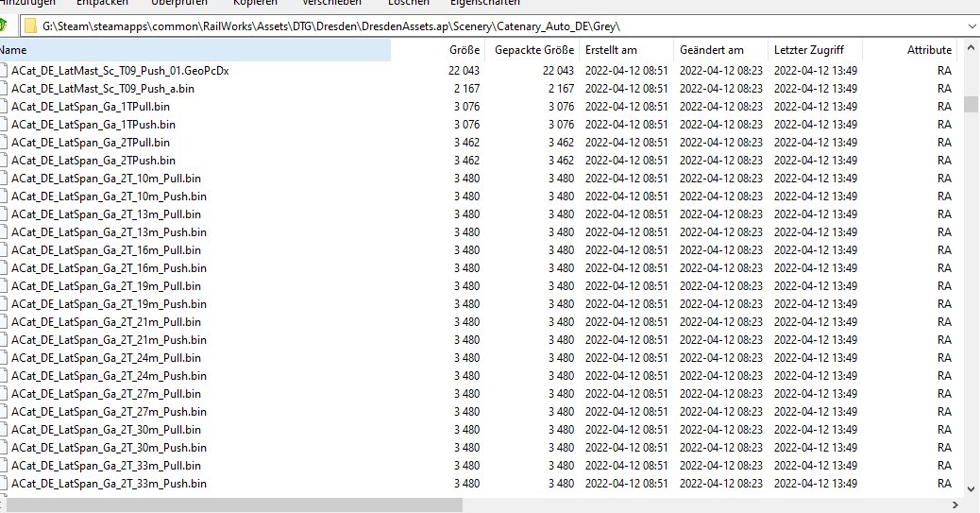
Task: Click Größe value 2 167 of Push_a.bin row
Action: click(x=467, y=89)
